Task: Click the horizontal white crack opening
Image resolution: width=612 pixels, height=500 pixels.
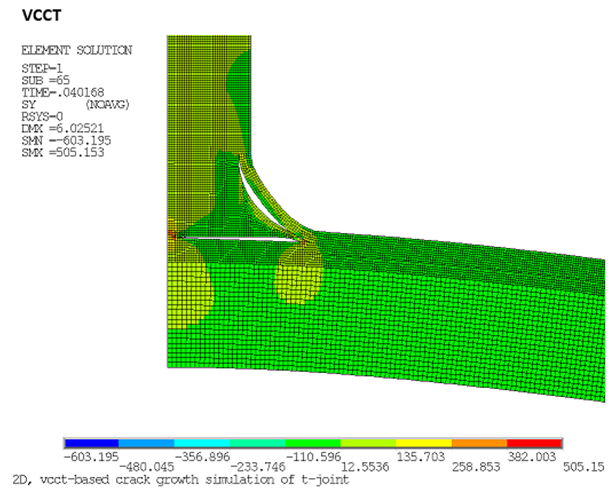Action: [x=240, y=239]
